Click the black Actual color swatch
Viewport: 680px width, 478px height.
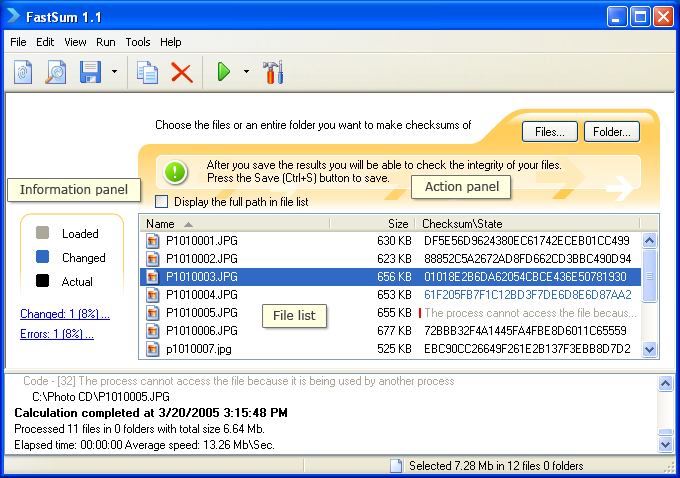point(42,281)
